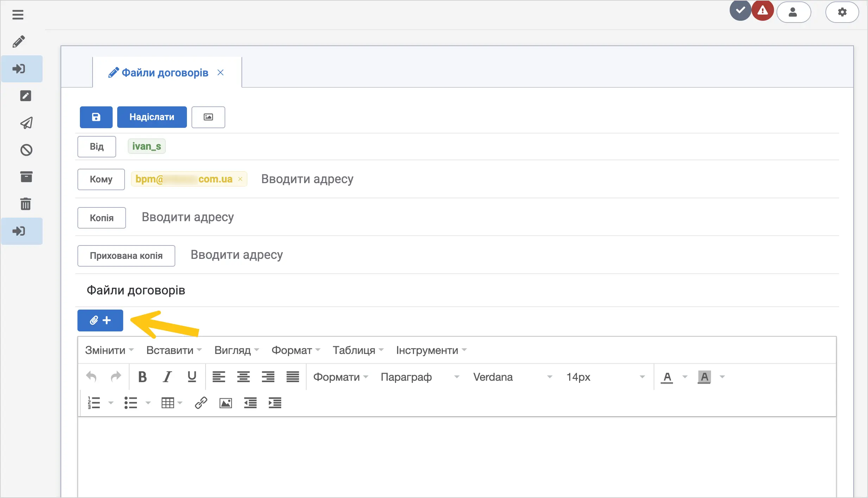Toggle italic formatting
The height and width of the screenshot is (498, 868).
(167, 377)
